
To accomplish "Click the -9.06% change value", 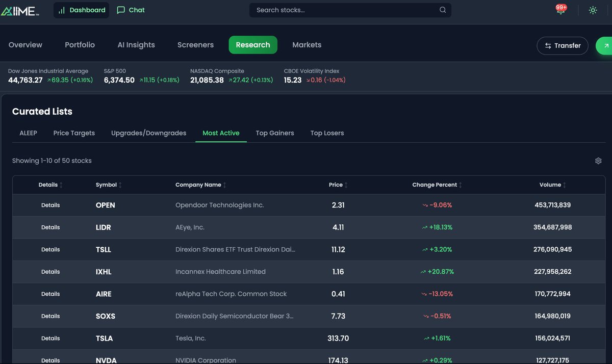I will click(x=441, y=205).
